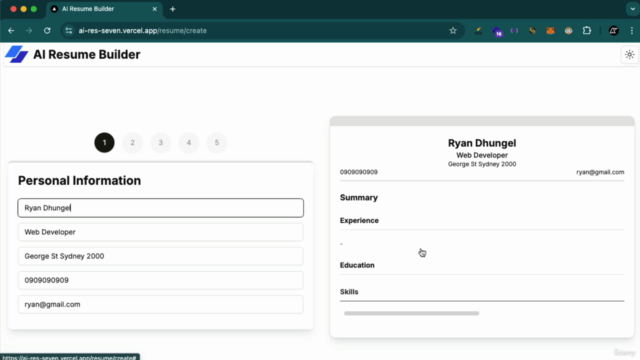Click the macOS yellow minimize window button
Screen dimensions: 640x360
click(x=24, y=9)
